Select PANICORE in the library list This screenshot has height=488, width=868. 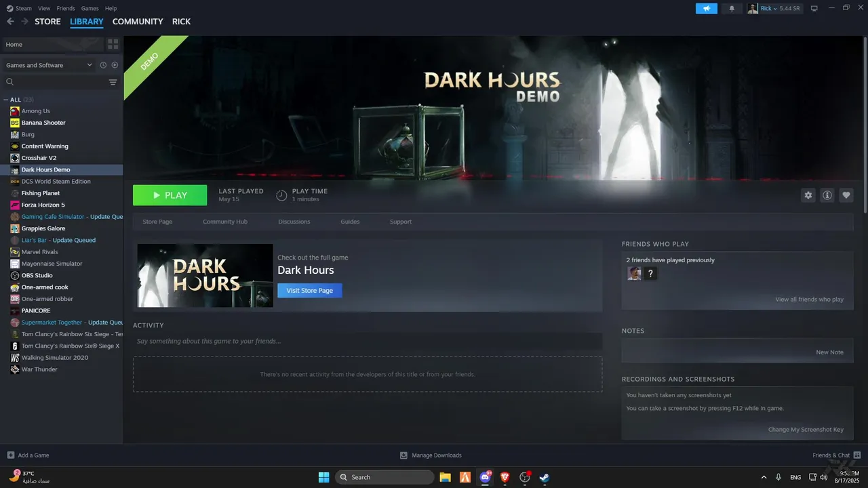pos(36,310)
